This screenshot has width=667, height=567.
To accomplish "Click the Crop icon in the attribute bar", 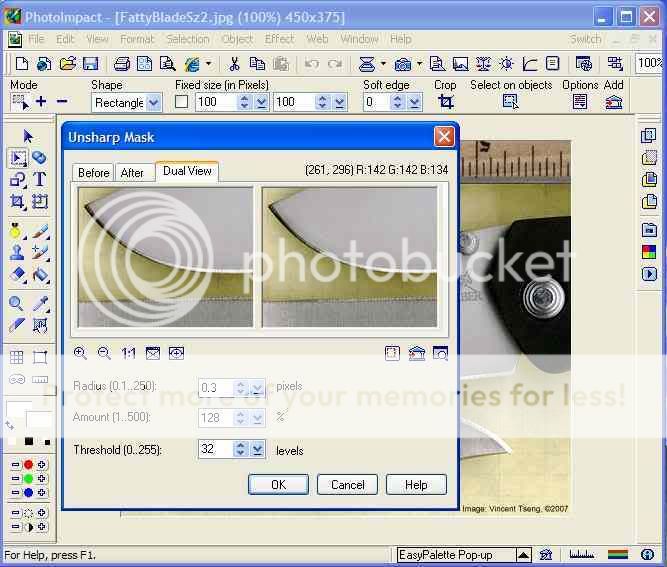I will (x=446, y=102).
